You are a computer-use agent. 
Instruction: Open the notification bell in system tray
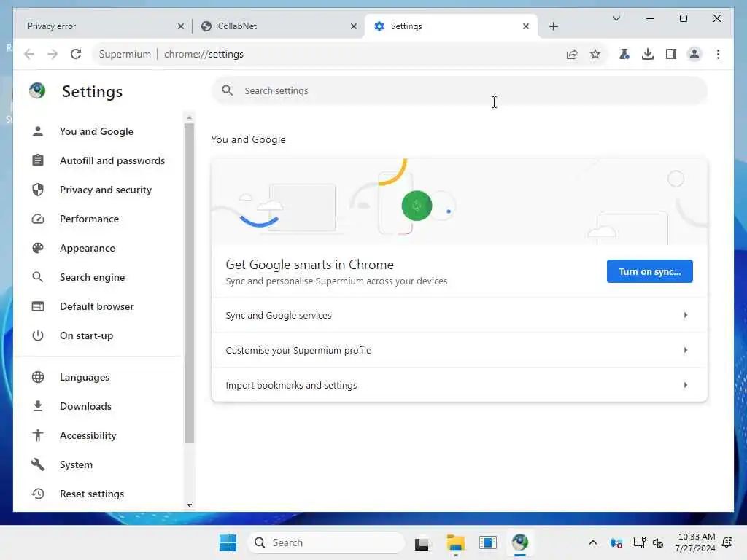tap(727, 542)
